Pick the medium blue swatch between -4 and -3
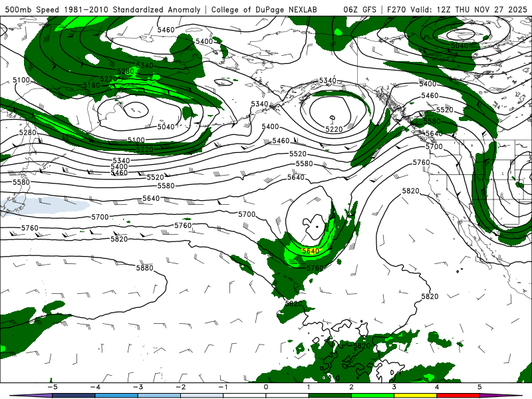The image size is (532, 399). pos(116,396)
